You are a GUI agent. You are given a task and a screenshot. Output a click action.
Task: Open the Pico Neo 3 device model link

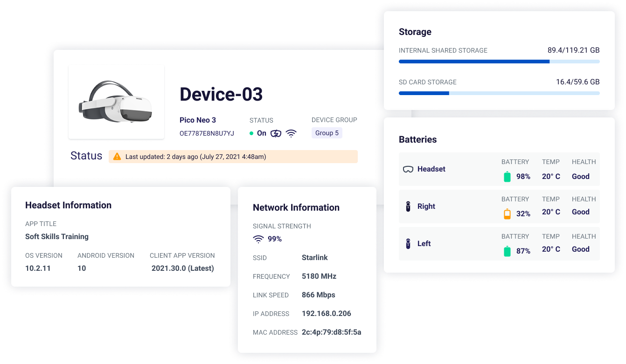[198, 120]
